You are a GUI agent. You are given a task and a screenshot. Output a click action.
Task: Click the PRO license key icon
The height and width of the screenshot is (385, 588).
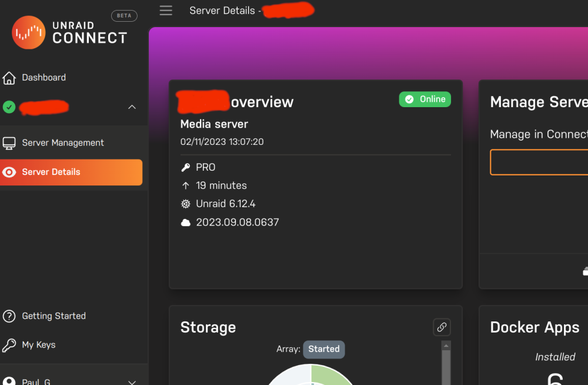[x=186, y=168]
